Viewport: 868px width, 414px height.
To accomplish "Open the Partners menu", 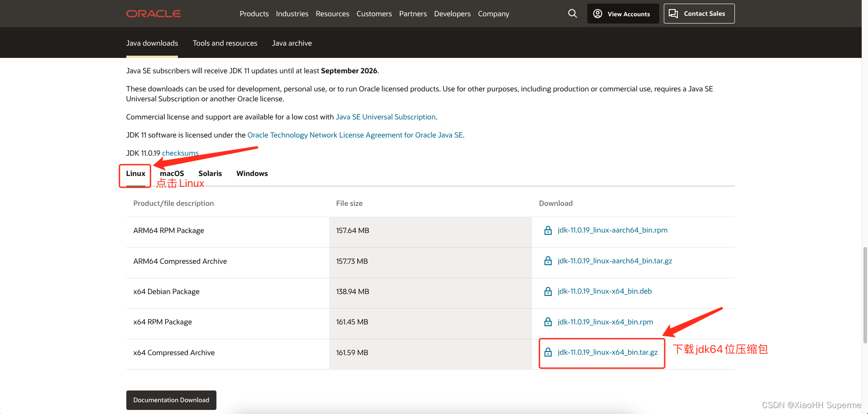I will (413, 14).
